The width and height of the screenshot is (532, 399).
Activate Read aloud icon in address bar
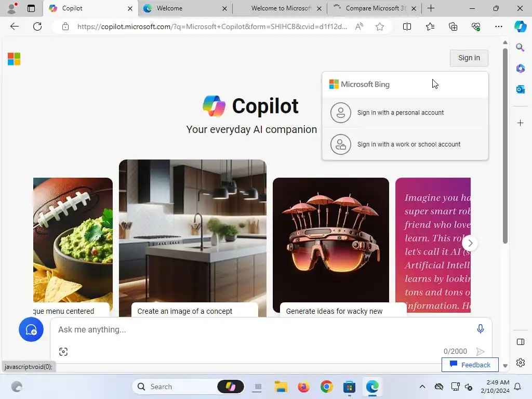pyautogui.click(x=359, y=26)
